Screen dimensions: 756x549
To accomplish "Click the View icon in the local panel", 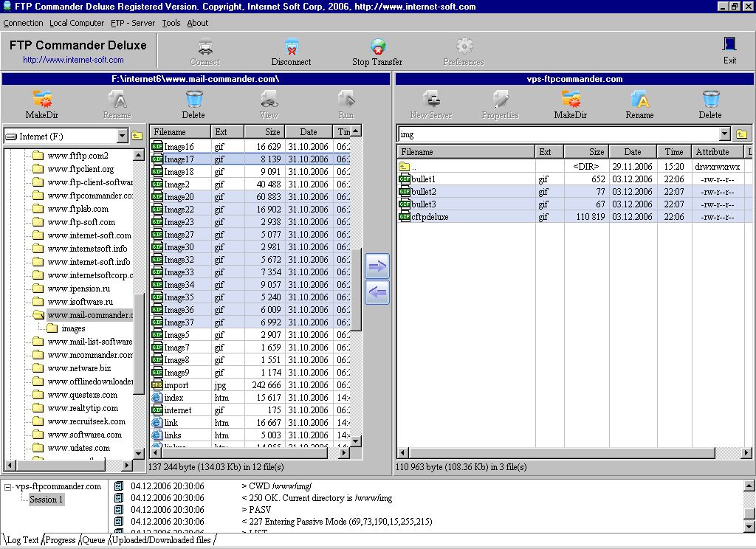I will tap(269, 103).
